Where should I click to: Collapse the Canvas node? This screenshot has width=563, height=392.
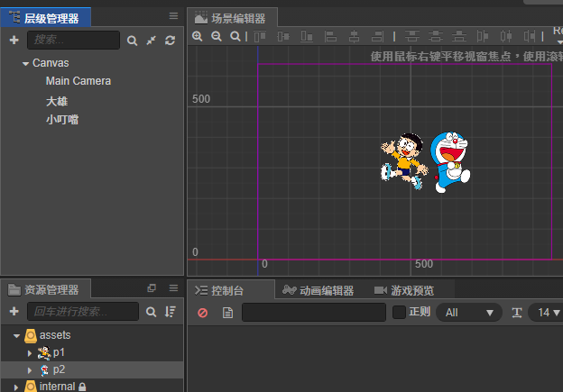[25, 64]
